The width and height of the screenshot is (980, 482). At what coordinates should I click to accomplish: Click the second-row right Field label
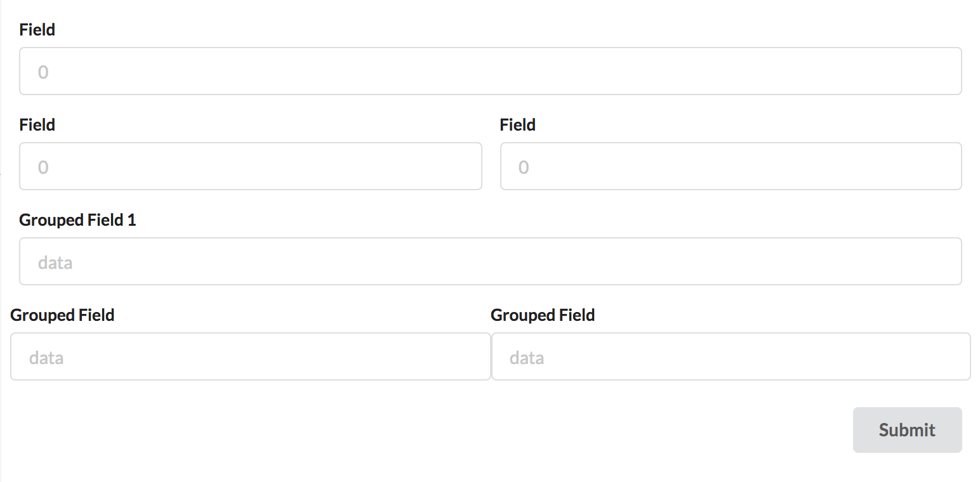click(517, 124)
